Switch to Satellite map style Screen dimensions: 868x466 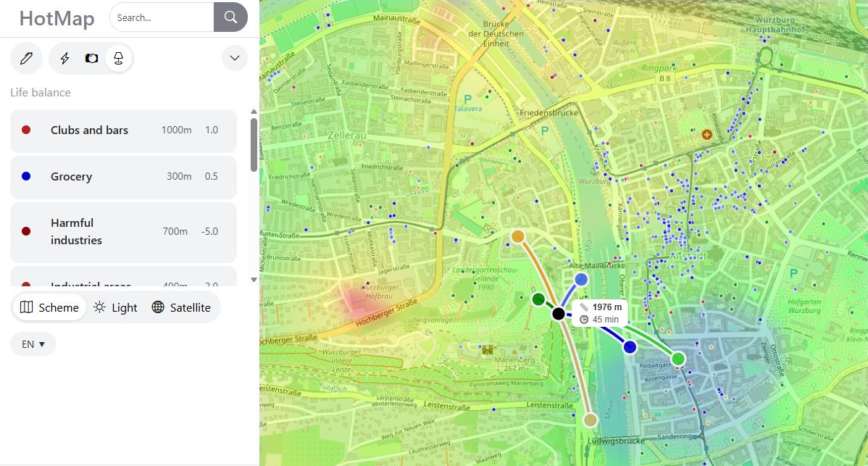tap(181, 308)
